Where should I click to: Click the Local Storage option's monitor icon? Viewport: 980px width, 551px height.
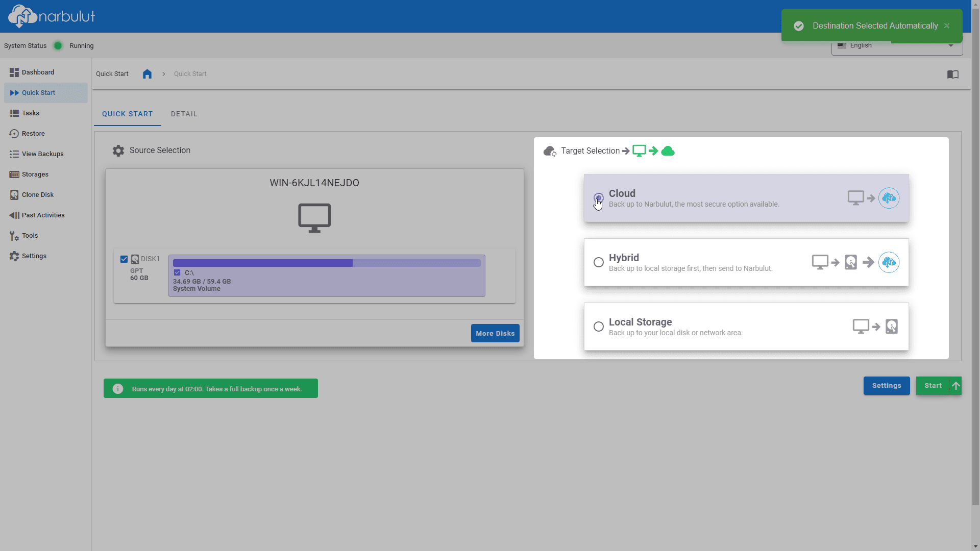tap(861, 327)
